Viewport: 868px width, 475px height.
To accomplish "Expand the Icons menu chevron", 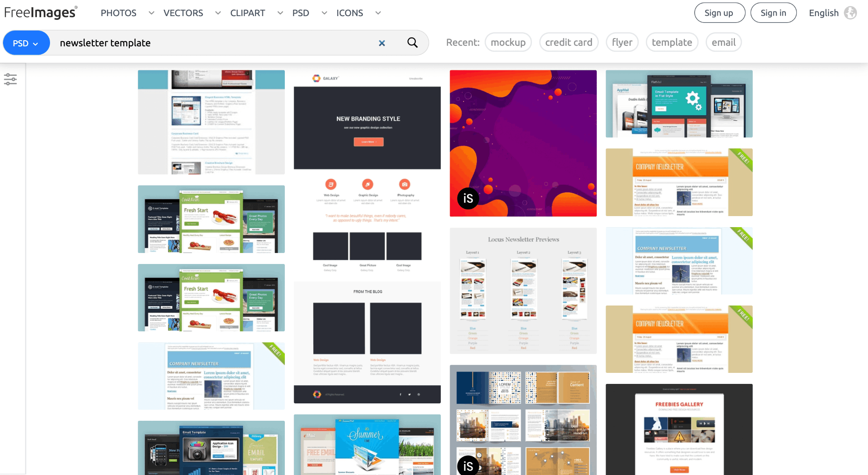I will click(x=378, y=13).
